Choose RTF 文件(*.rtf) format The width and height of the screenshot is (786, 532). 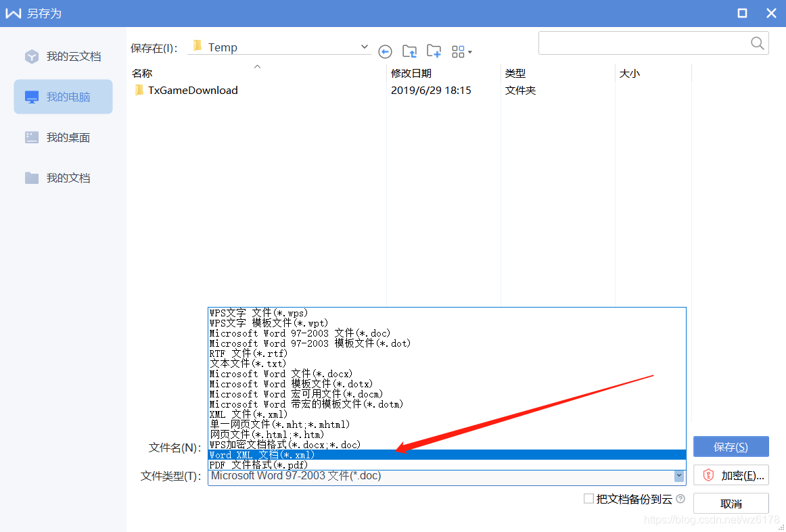(446, 354)
